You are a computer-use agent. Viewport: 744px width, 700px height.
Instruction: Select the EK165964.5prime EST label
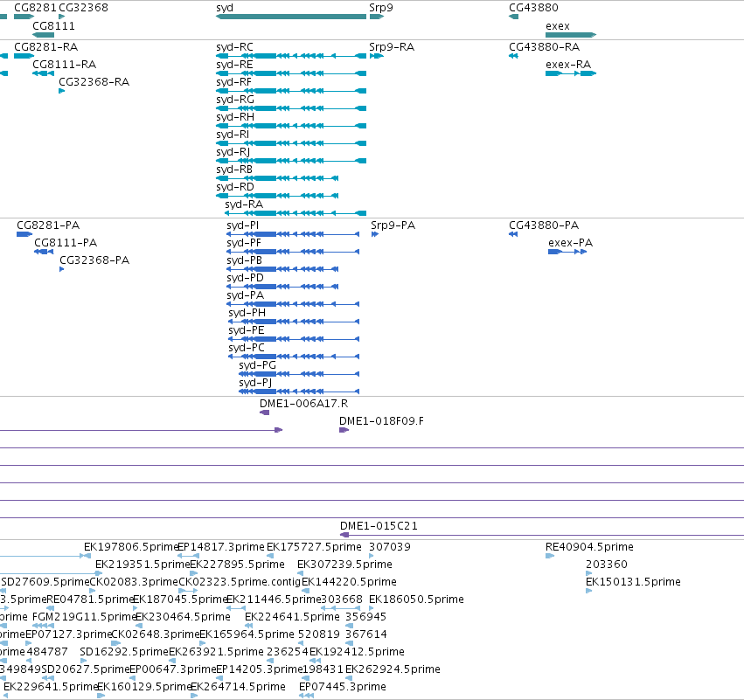coord(247,634)
